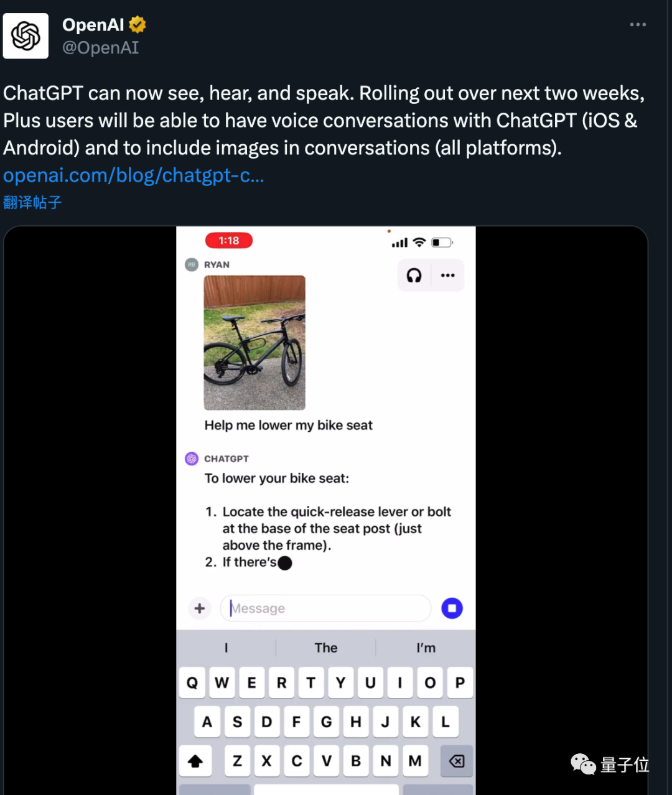Select the predictive suggestion 'The'
This screenshot has width=672, height=795.
tap(325, 648)
